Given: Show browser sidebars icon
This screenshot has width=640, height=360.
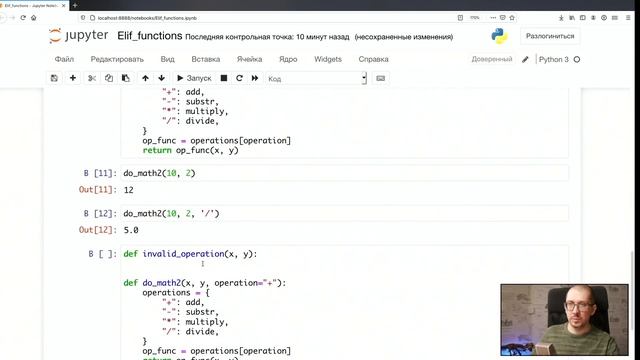Looking at the screenshot, I should tap(583, 18).
